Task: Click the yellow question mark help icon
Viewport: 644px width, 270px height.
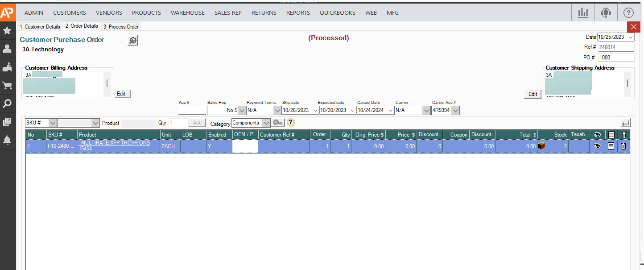Action: [x=291, y=123]
